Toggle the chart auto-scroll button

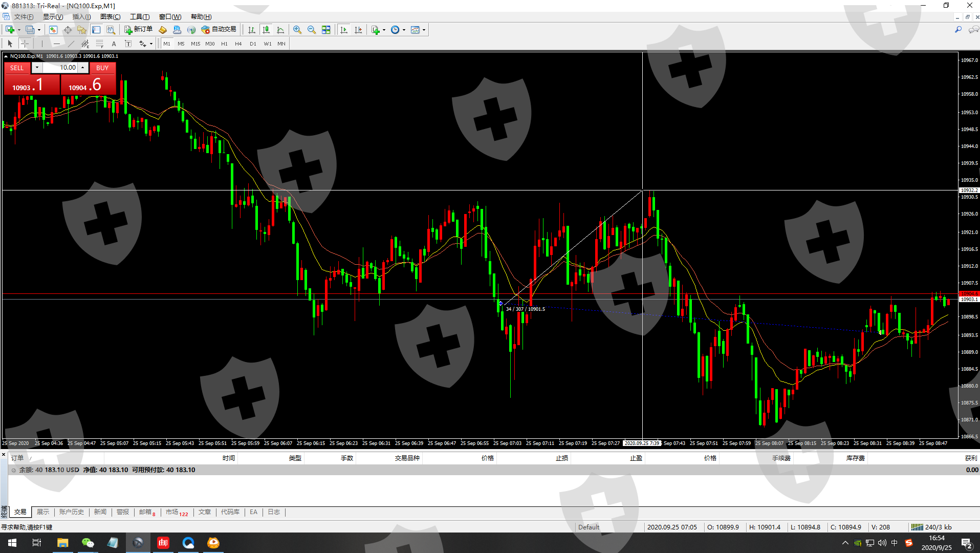click(344, 30)
